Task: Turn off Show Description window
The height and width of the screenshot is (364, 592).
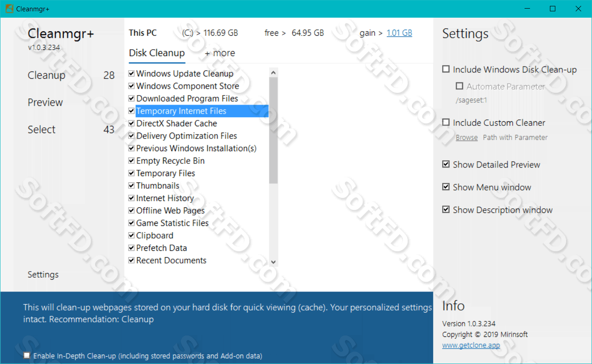Action: 446,210
